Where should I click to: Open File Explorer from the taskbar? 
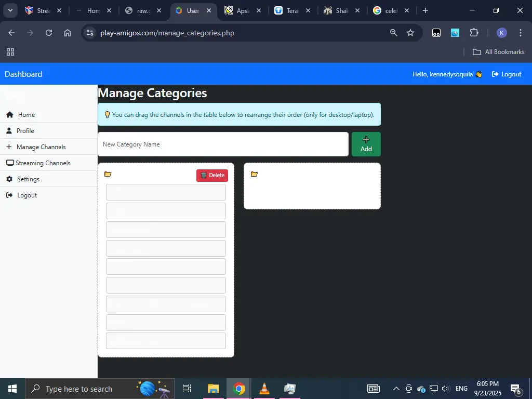(x=214, y=389)
